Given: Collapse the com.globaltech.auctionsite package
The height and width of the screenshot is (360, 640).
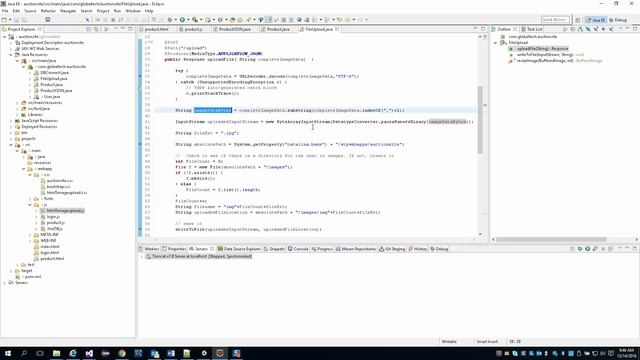Looking at the screenshot, I should coord(24,67).
